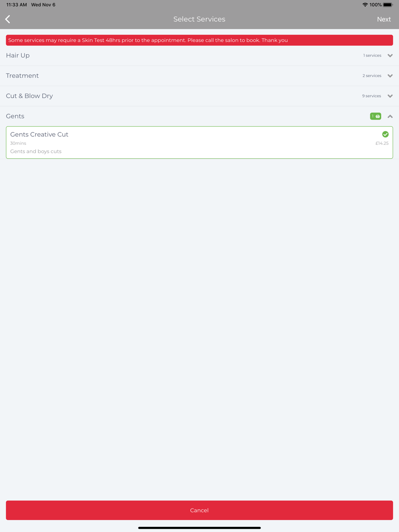Tap the 9 services count label
The width and height of the screenshot is (399, 532).
(x=371, y=96)
